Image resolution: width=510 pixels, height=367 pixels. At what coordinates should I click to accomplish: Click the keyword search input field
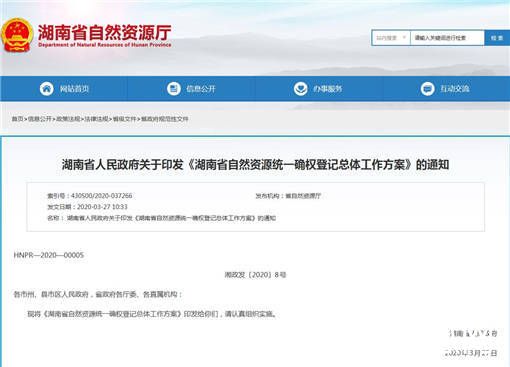[x=447, y=38]
